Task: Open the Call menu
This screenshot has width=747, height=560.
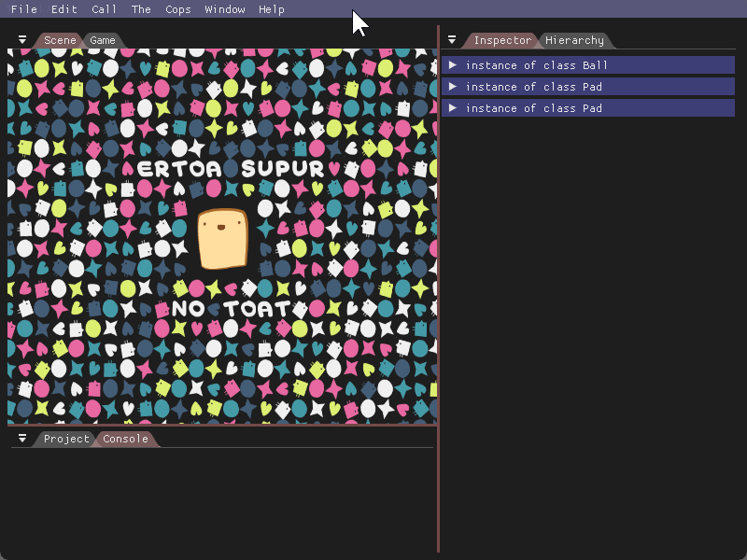Action: coord(104,9)
